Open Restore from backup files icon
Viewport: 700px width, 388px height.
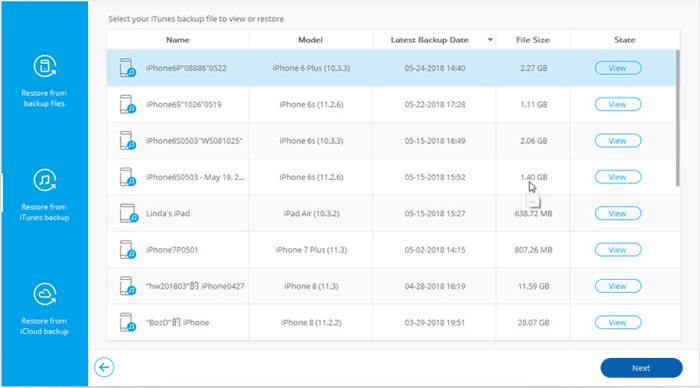click(x=45, y=67)
